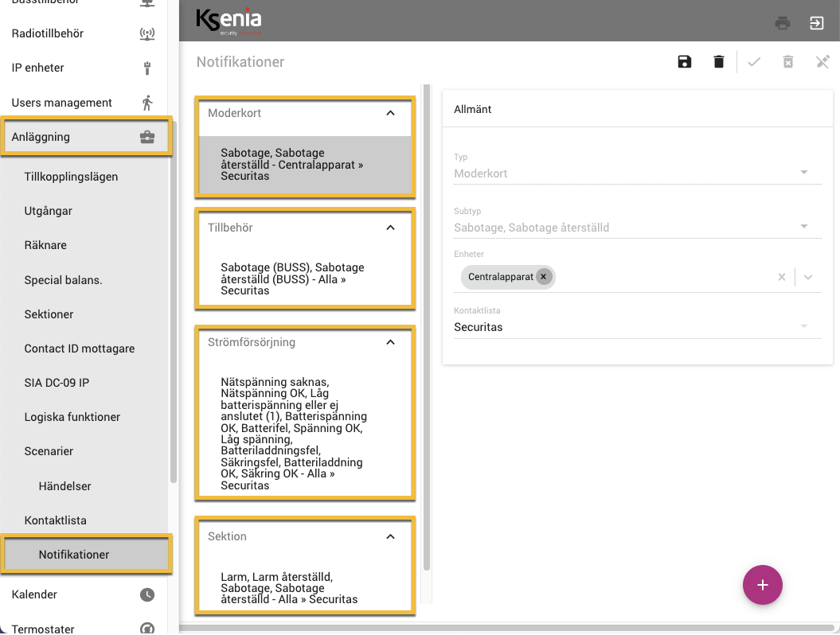Click the purple plus add button
The width and height of the screenshot is (840, 635).
pos(762,585)
